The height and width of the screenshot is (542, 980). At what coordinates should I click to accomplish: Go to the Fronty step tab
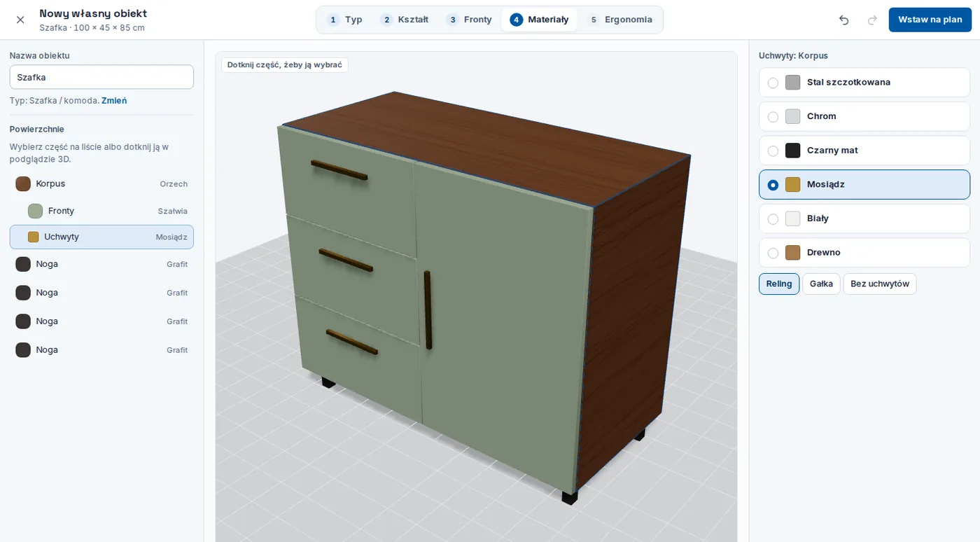470,20
